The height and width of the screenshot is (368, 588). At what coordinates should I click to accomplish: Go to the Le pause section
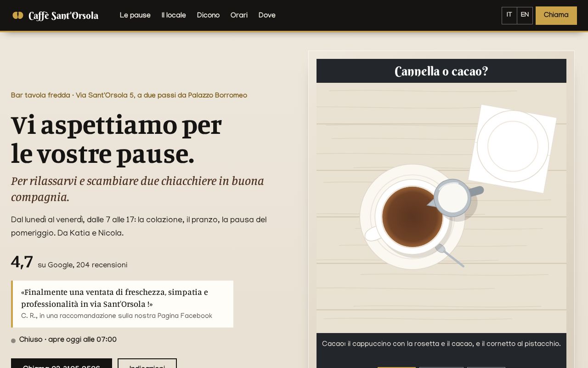[135, 16]
